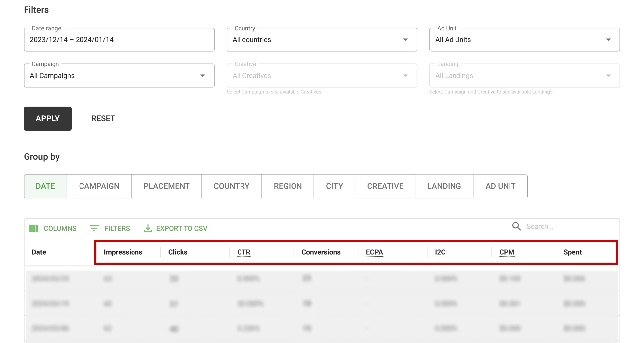
Task: Click the Columns grid icon
Action: coord(34,228)
